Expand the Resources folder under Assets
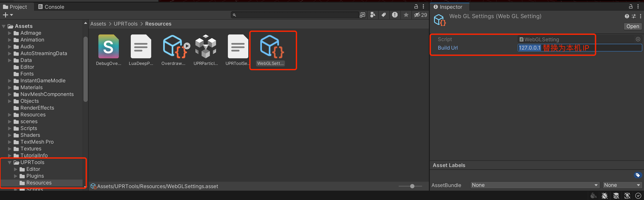Viewport: 644px width, 200px height. (10, 115)
